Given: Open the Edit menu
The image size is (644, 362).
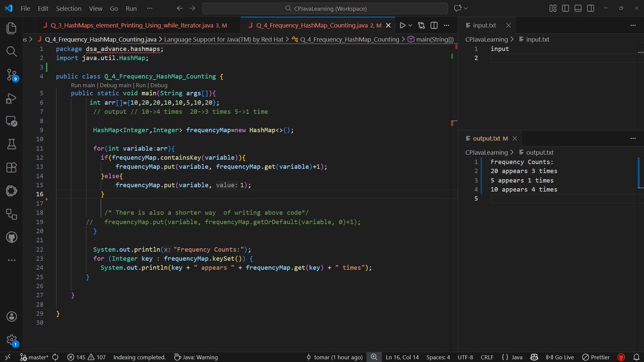Looking at the screenshot, I should tap(43, 9).
